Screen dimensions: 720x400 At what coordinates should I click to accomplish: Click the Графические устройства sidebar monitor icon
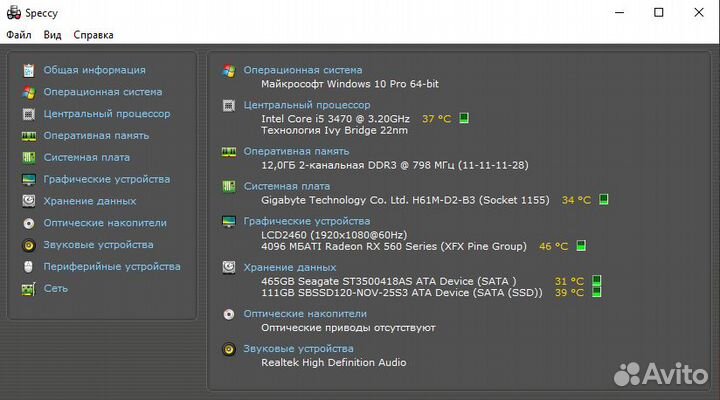click(x=28, y=180)
